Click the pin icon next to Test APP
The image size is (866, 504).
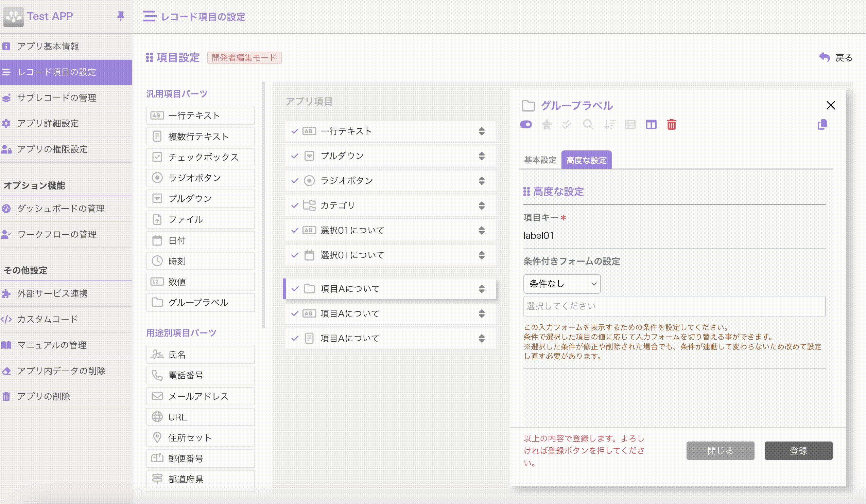click(x=121, y=16)
